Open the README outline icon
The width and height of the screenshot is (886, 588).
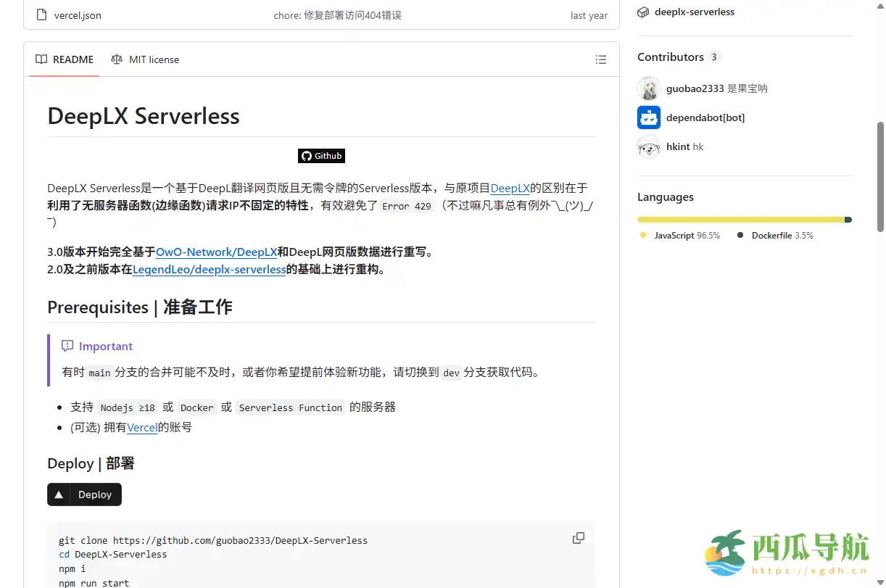pyautogui.click(x=601, y=59)
